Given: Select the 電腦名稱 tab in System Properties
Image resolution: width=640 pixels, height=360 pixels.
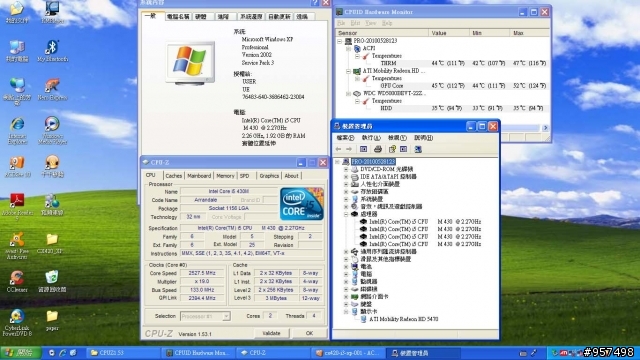Looking at the screenshot, I should click(178, 17).
